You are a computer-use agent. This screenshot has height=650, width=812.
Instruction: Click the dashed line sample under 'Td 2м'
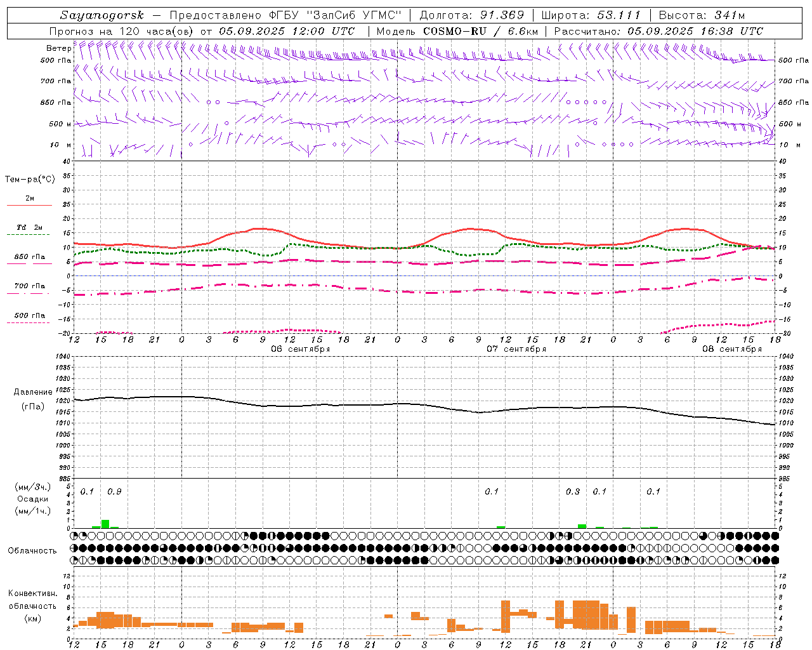[x=28, y=235]
